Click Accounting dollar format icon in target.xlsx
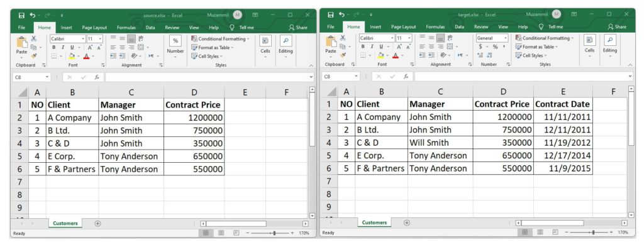The width and height of the screenshot is (644, 247). click(x=480, y=47)
